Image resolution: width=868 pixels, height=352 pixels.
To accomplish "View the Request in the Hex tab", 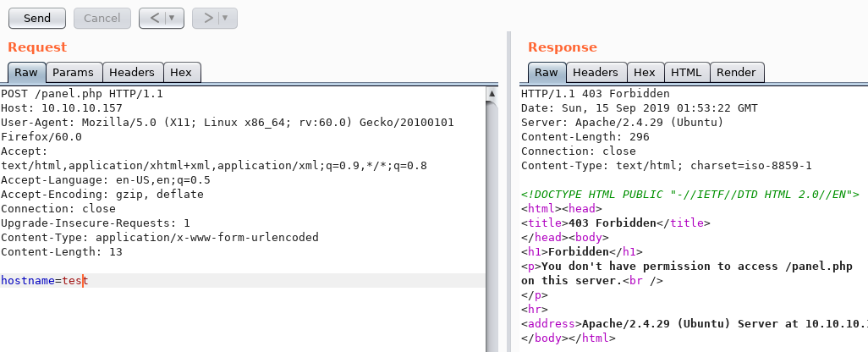I will (181, 73).
